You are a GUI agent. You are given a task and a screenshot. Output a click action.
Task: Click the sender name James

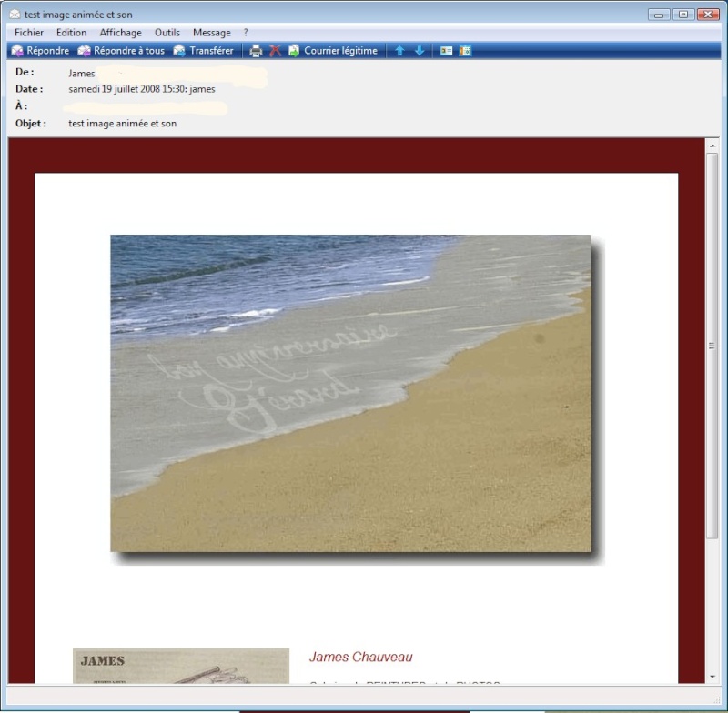[82, 74]
